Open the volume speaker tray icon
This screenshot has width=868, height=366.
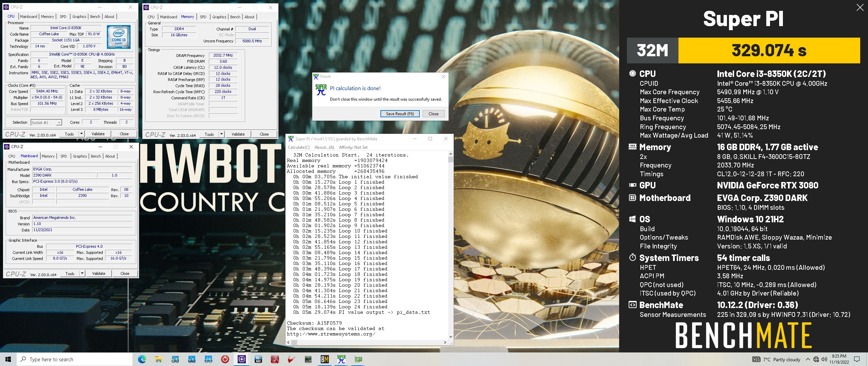coord(824,359)
